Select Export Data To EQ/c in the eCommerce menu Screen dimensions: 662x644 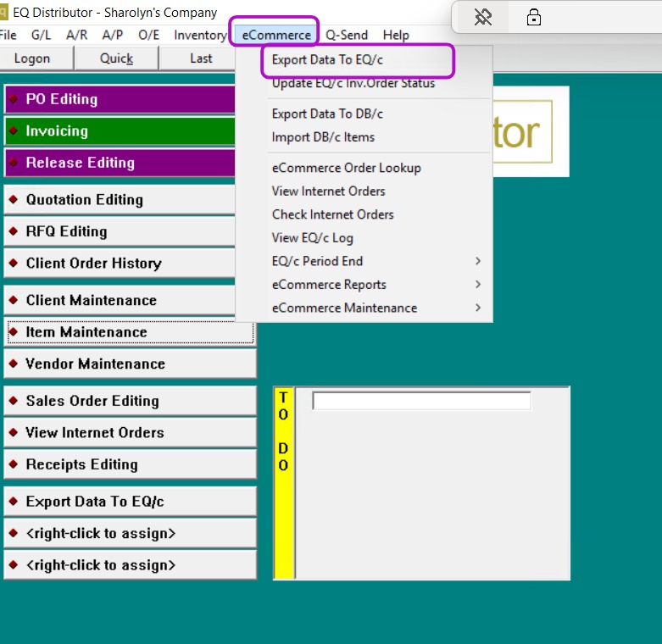364,60
